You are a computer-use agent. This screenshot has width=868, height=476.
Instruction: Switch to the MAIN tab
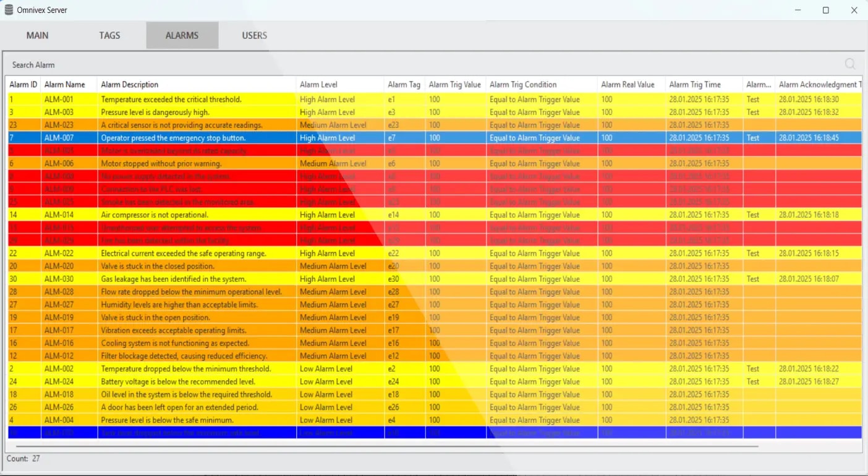pos(37,35)
